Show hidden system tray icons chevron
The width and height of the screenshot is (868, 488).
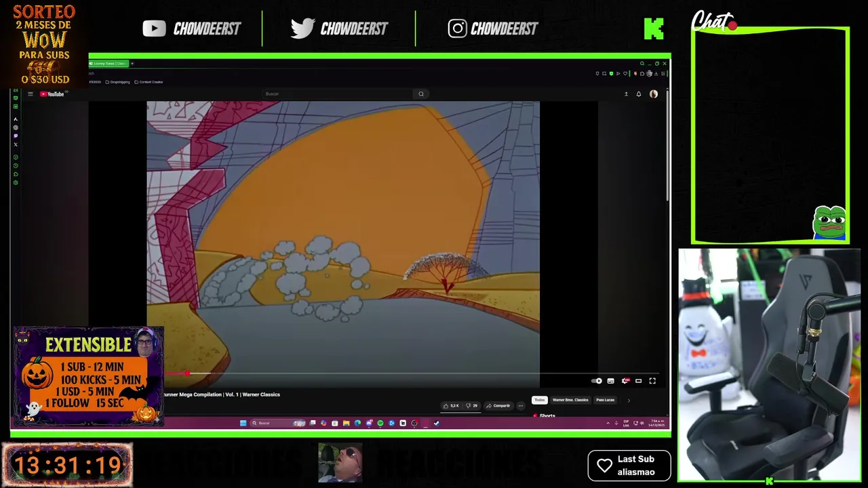[608, 423]
